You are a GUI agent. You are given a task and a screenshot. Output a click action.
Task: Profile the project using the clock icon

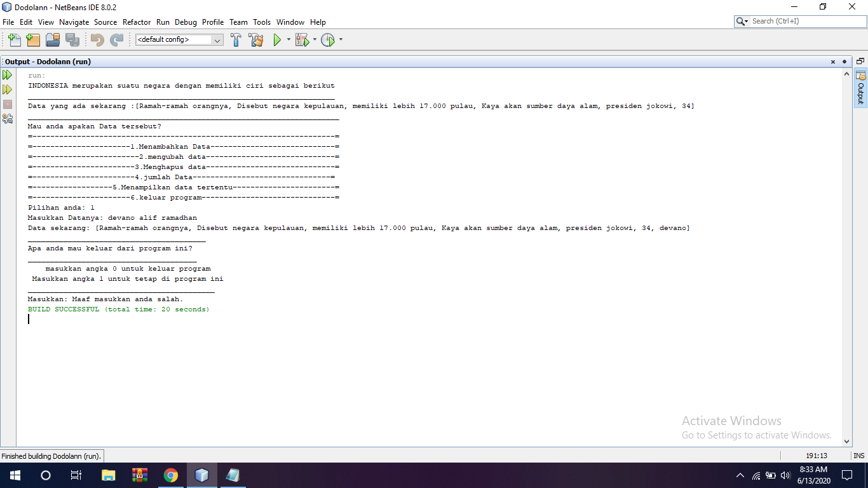tap(329, 39)
